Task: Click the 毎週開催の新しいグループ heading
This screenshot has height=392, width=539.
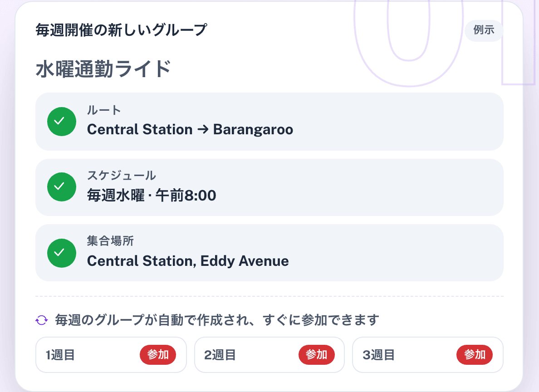Action: [x=121, y=30]
